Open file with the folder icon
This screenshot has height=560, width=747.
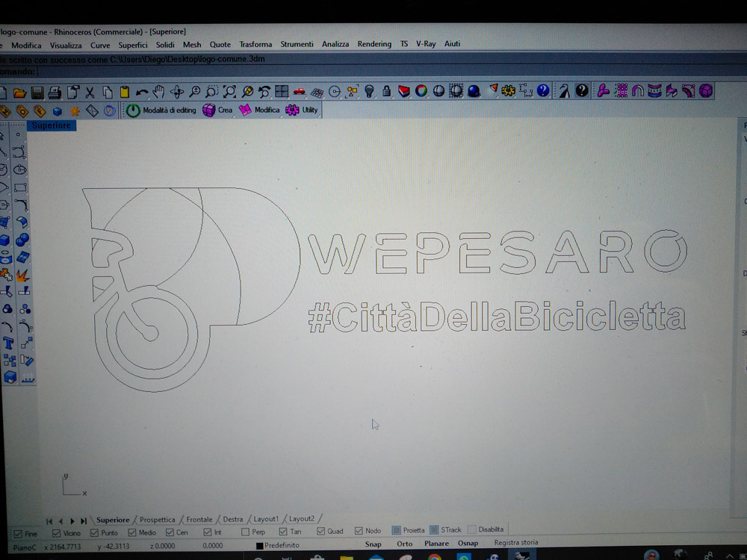19,93
